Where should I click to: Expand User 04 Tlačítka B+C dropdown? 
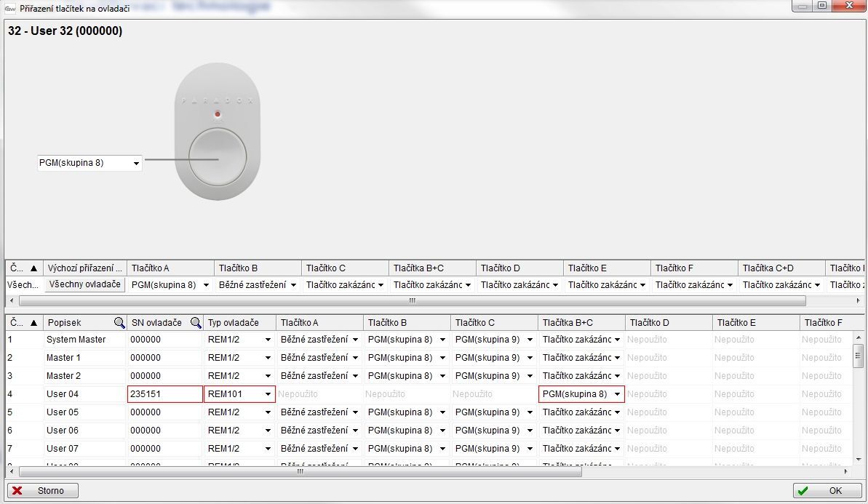[x=618, y=394]
